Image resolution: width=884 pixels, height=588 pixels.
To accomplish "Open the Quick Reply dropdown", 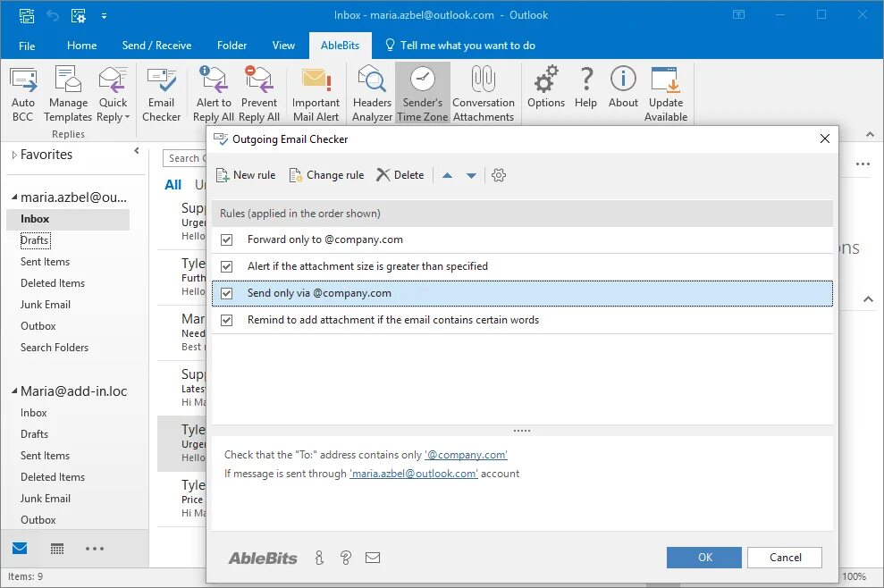I will [113, 94].
